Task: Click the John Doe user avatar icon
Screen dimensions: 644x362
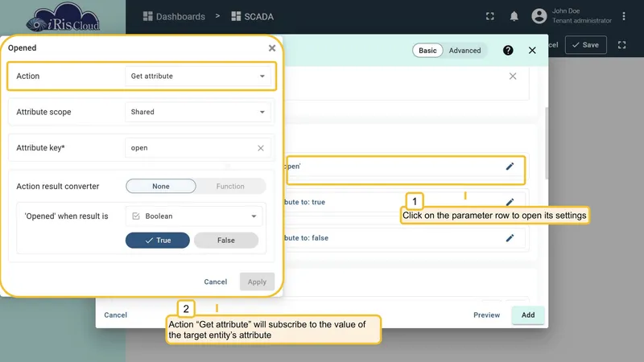Action: [x=539, y=16]
